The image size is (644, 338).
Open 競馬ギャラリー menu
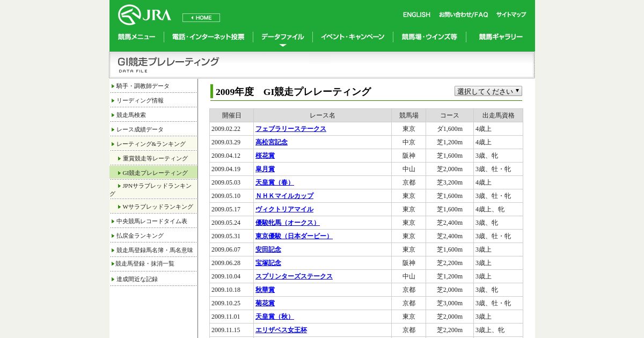click(x=501, y=37)
